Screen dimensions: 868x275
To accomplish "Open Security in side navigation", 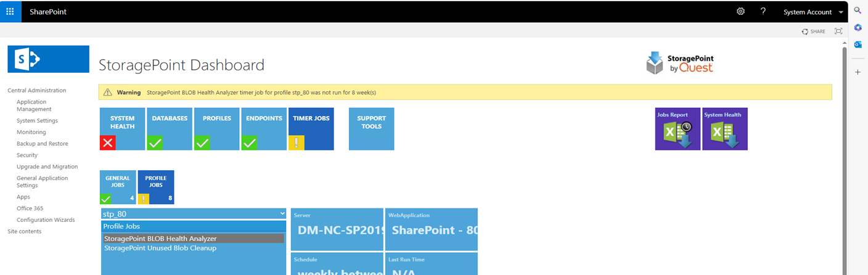I will [27, 155].
